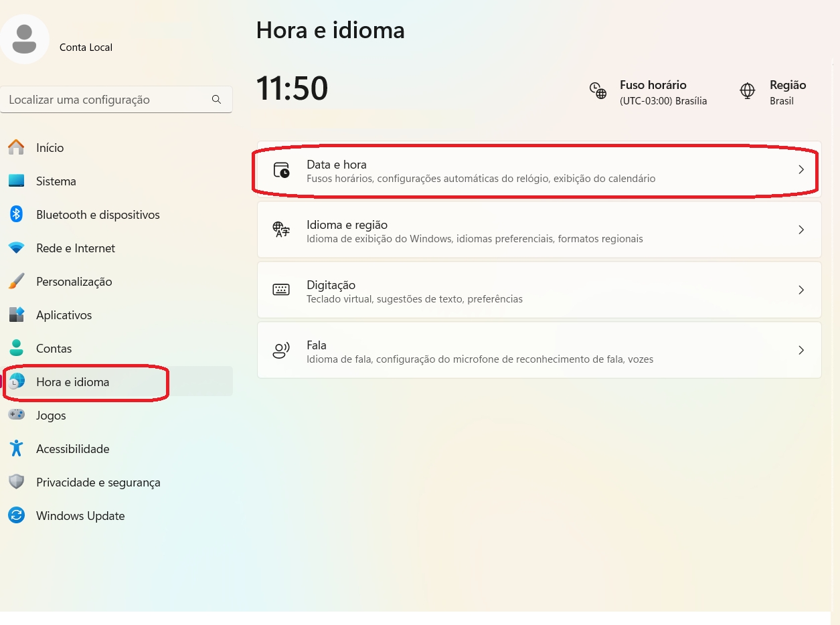Click the shield icon for Privacidade e segurança
This screenshot has height=625, width=840.
point(16,482)
